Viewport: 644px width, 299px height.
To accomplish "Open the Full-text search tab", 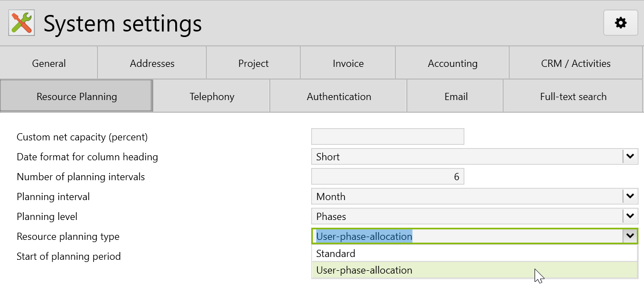I will (x=573, y=97).
